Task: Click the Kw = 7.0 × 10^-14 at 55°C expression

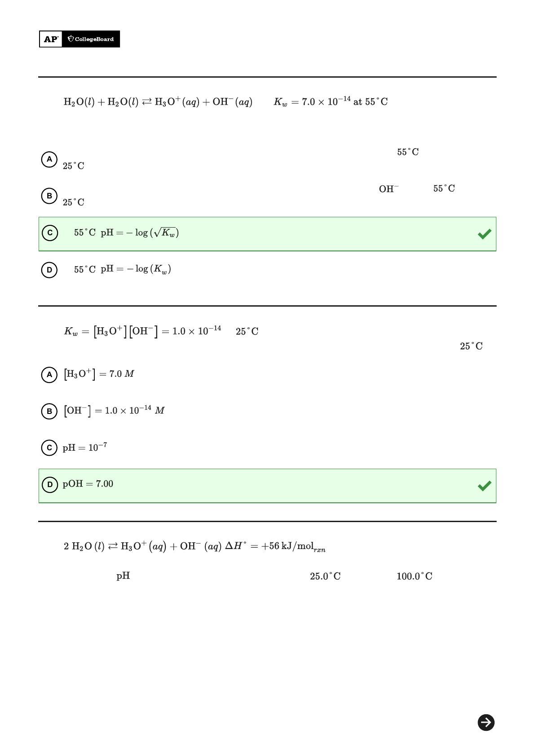Action: click(331, 101)
